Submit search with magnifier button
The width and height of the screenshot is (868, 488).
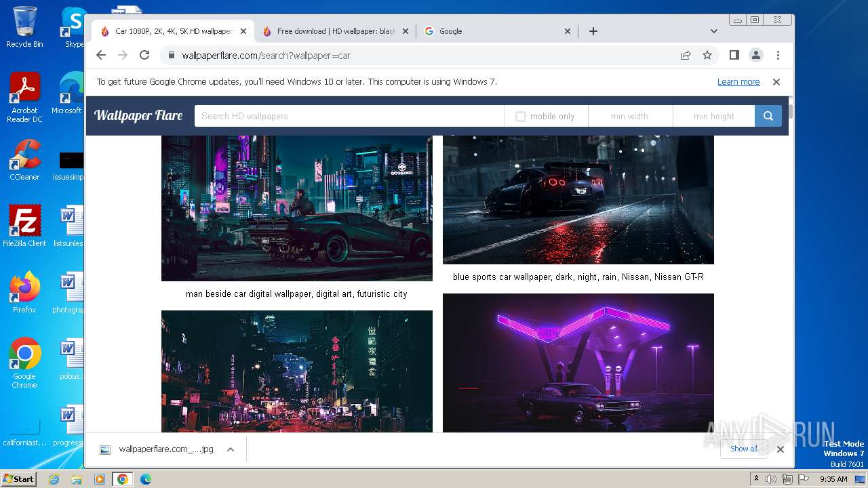click(x=768, y=116)
